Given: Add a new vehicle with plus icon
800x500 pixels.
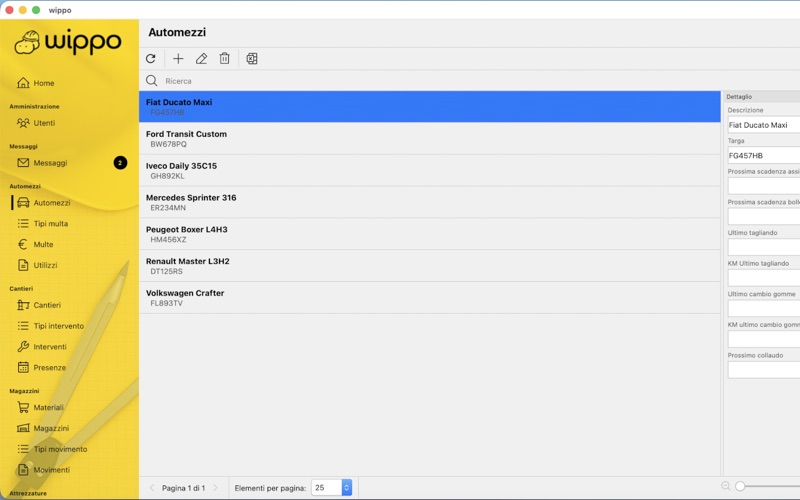Looking at the screenshot, I should click(178, 59).
